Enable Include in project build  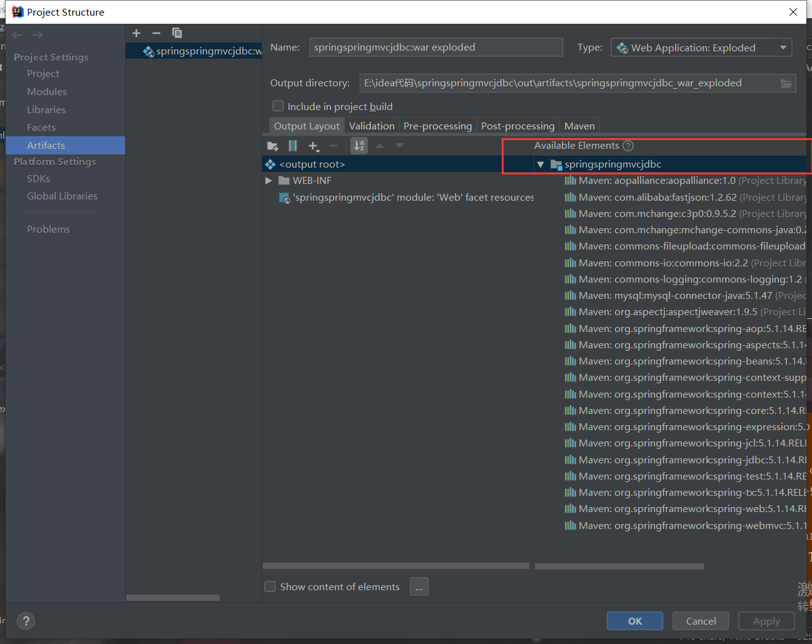[x=278, y=106]
